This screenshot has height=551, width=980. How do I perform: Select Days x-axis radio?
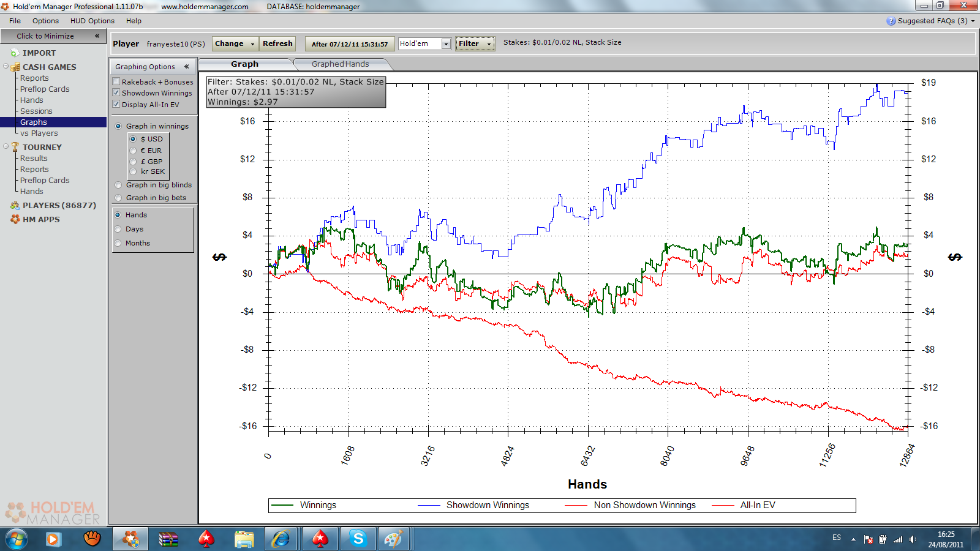pyautogui.click(x=118, y=229)
